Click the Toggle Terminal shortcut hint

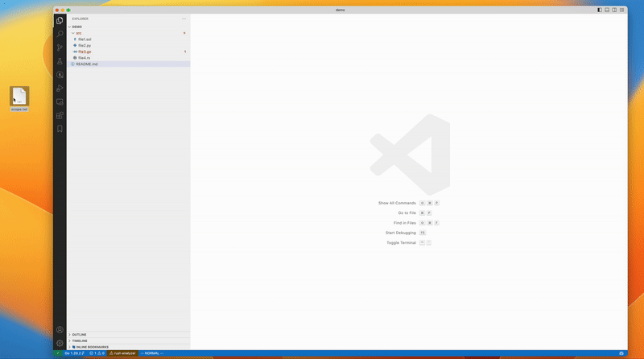[409, 243]
